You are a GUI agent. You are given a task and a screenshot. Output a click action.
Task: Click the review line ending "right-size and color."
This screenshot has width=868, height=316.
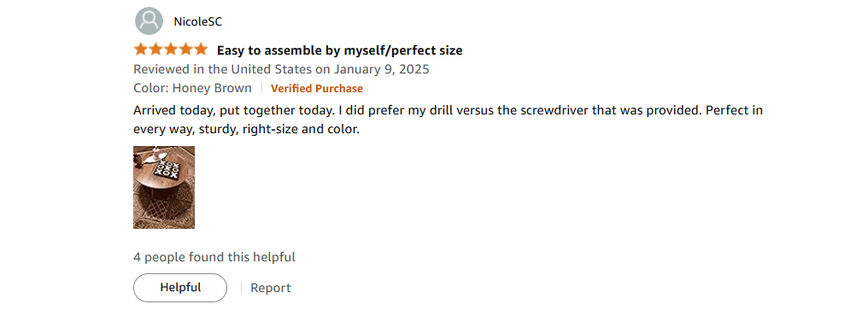click(x=246, y=131)
